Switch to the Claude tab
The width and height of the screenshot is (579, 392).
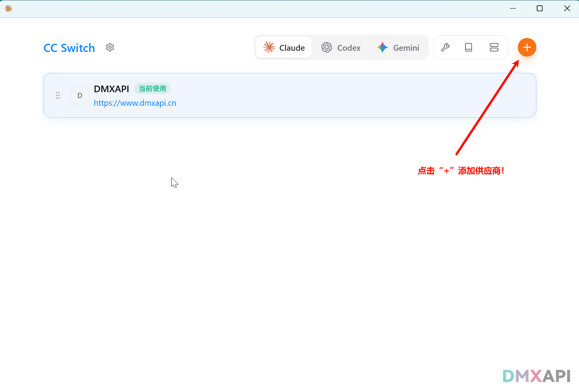[x=284, y=48]
